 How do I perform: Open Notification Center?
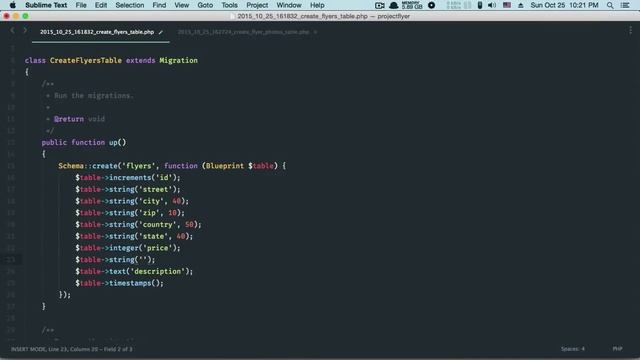(x=625, y=5)
